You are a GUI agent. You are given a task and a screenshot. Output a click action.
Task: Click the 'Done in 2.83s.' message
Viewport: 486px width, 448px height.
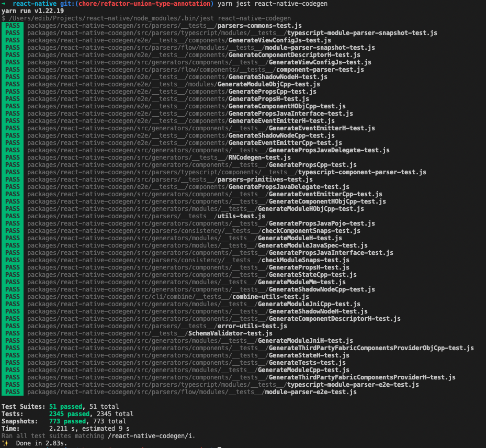(41, 443)
